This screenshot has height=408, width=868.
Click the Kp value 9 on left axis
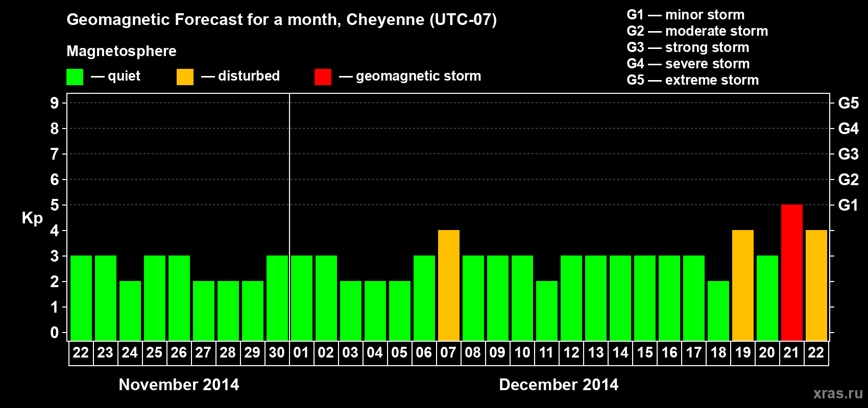coord(55,103)
